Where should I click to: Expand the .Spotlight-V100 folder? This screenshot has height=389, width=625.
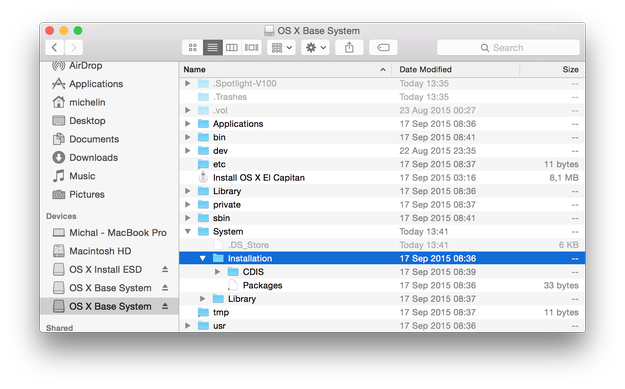point(188,83)
